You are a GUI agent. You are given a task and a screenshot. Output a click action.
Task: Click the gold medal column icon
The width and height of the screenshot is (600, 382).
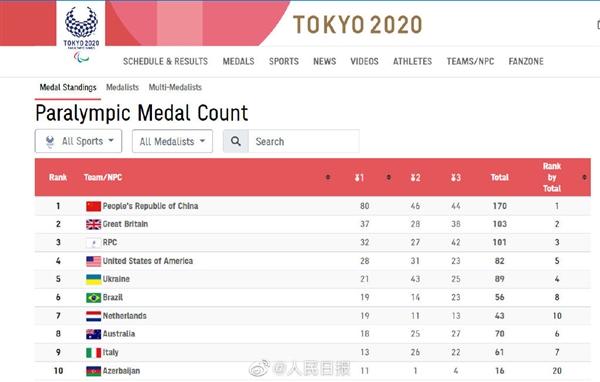click(359, 177)
